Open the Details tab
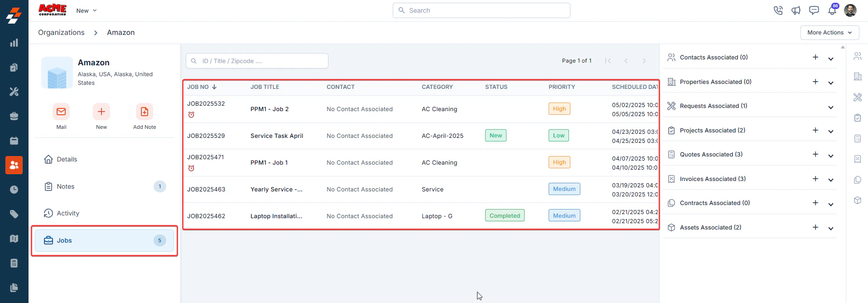Screen dimensions: 868x303 pos(104,159)
